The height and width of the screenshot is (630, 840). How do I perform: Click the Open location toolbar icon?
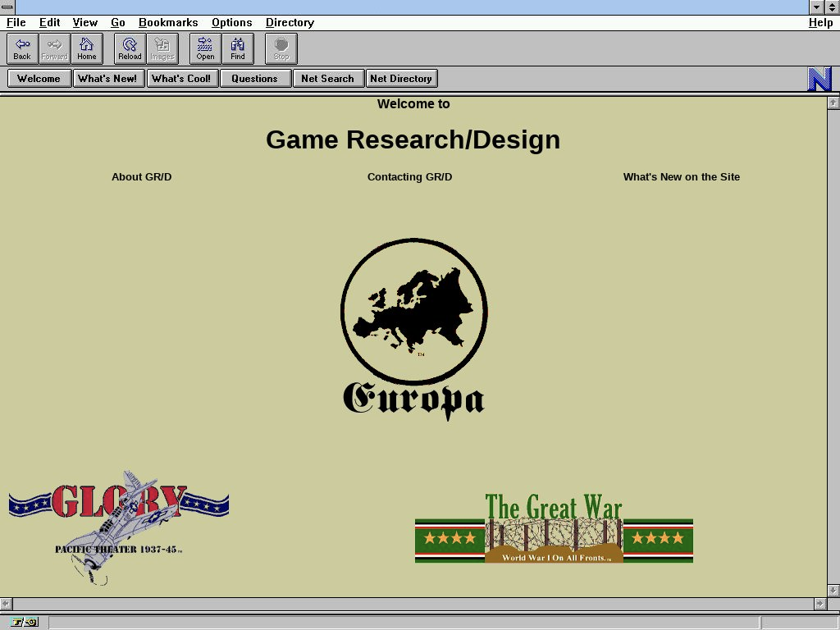click(x=205, y=48)
